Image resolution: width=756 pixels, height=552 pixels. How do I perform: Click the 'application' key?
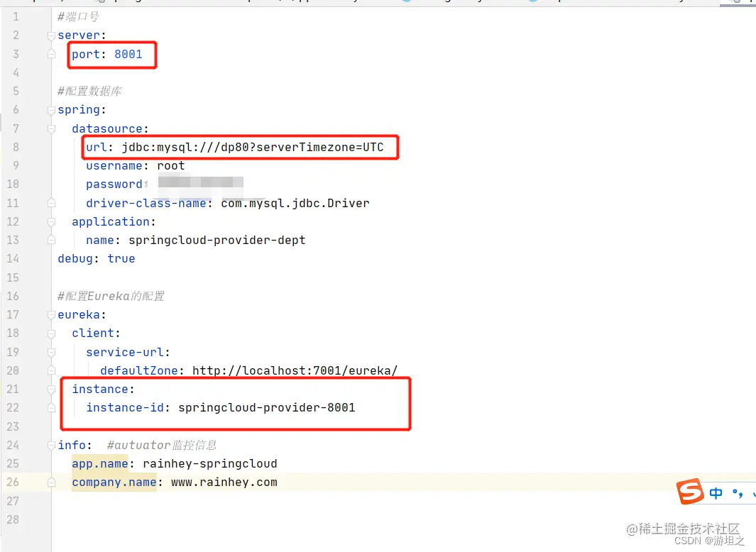click(111, 222)
